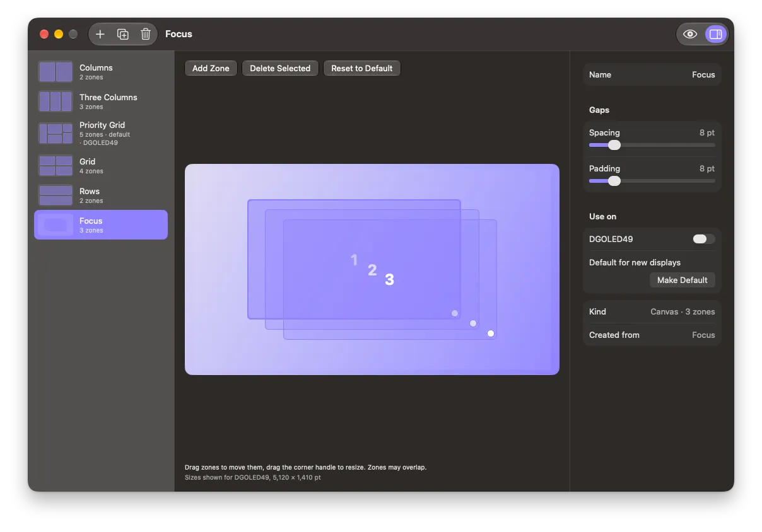
Task: Select the Focus layout thumbnail icon
Action: click(56, 225)
